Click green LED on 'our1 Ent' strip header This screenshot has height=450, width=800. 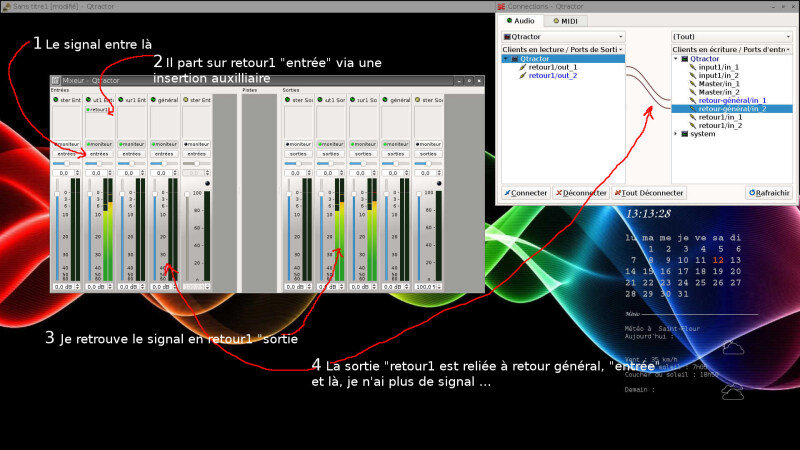coord(121,100)
